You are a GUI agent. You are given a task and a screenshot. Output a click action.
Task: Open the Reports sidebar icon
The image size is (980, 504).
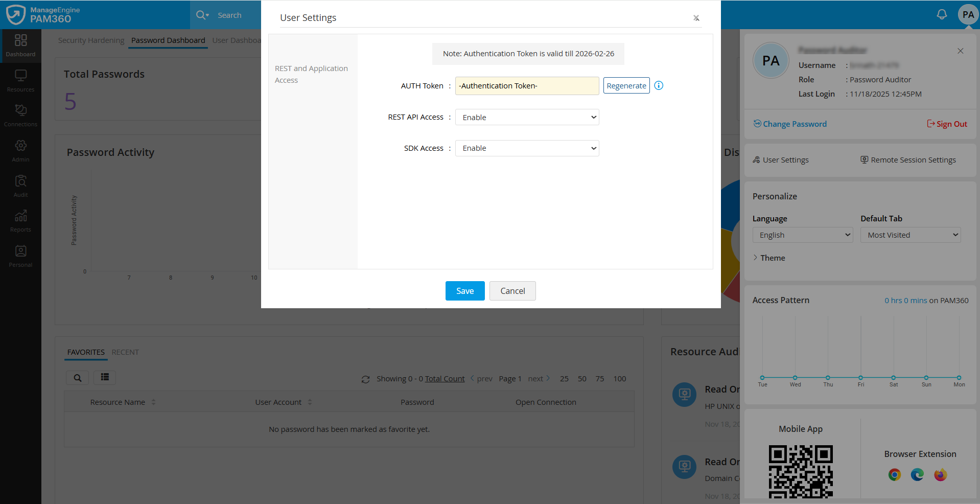pyautogui.click(x=20, y=221)
